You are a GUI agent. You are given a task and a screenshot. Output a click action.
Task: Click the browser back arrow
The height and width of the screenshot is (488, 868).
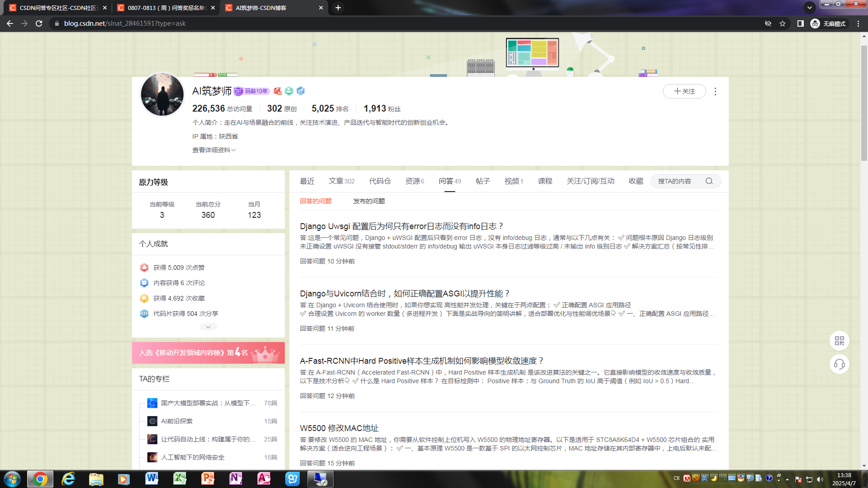[x=10, y=23]
